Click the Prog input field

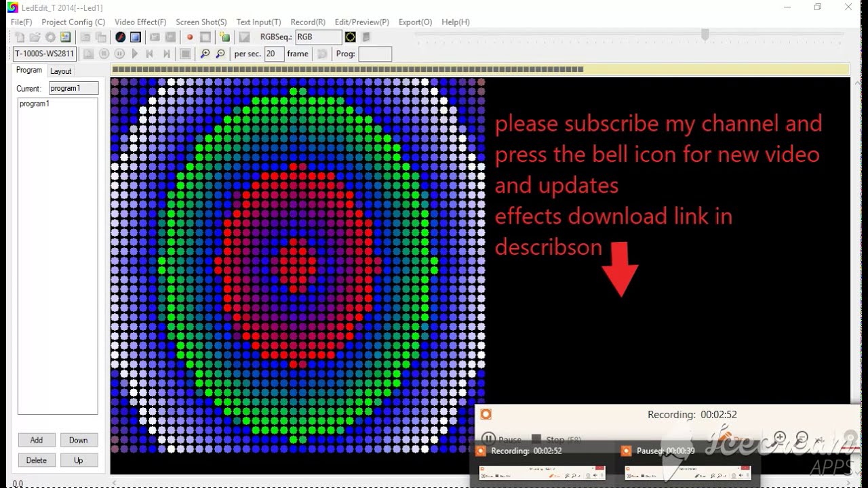[x=375, y=54]
